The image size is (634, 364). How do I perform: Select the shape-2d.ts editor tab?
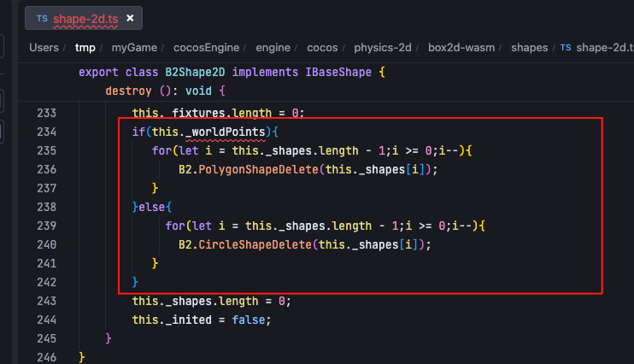tap(84, 18)
